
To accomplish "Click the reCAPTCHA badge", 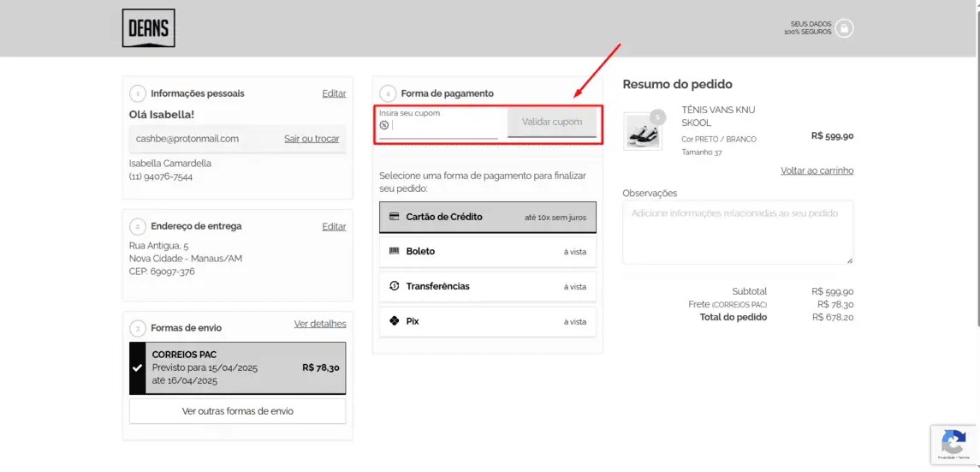I will 954,445.
